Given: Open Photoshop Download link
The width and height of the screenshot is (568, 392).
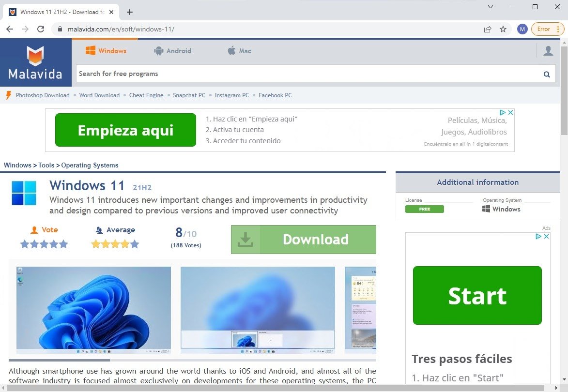Looking at the screenshot, I should [x=43, y=95].
